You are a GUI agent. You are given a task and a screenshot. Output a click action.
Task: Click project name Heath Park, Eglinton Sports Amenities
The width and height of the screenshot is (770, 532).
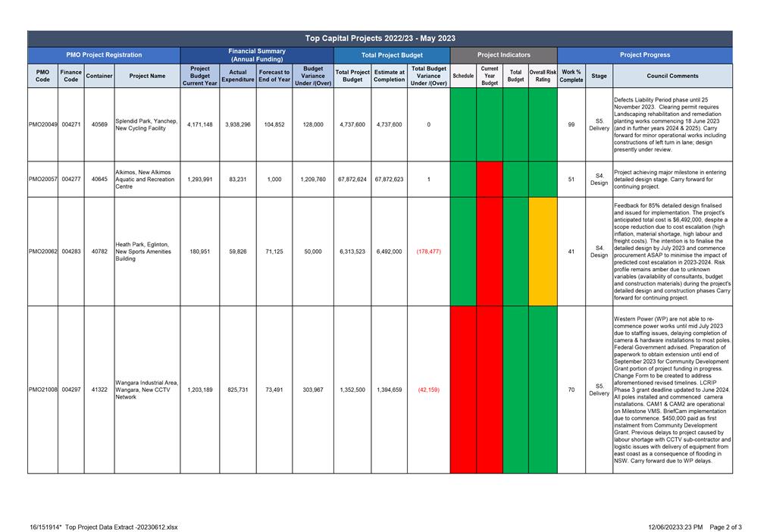pyautogui.click(x=143, y=252)
